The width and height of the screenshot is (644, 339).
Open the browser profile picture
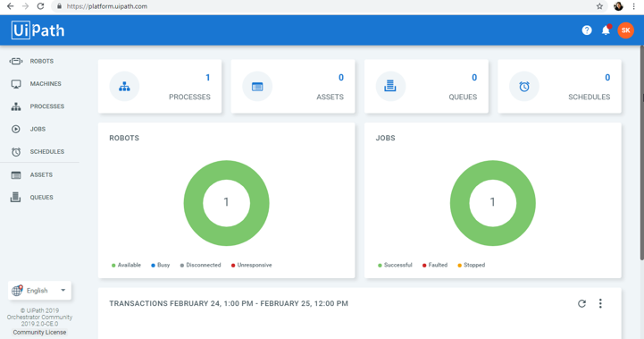(x=618, y=6)
